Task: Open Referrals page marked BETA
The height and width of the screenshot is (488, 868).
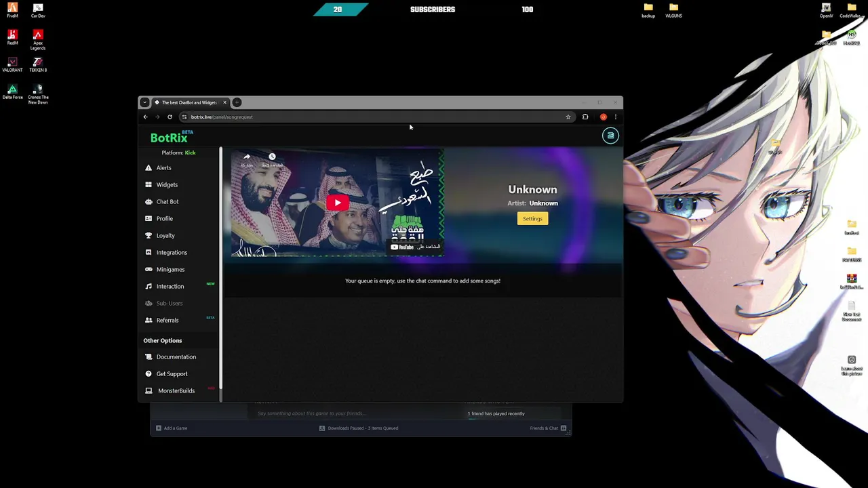Action: point(167,320)
